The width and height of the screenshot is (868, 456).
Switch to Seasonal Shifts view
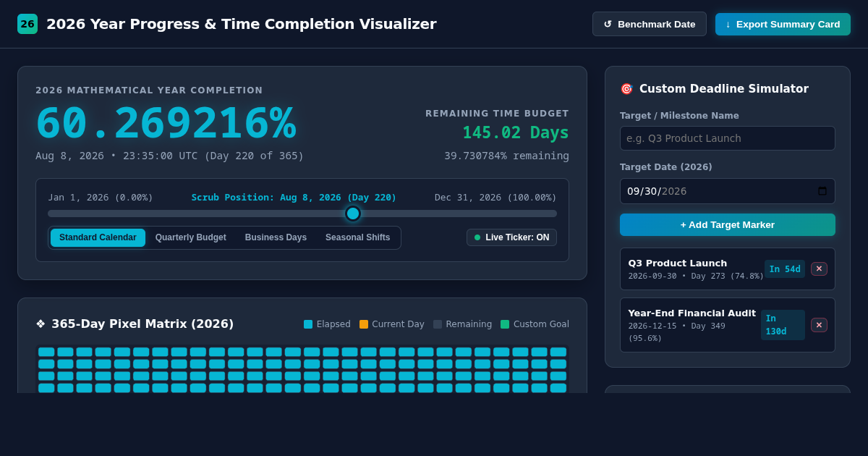click(x=357, y=237)
